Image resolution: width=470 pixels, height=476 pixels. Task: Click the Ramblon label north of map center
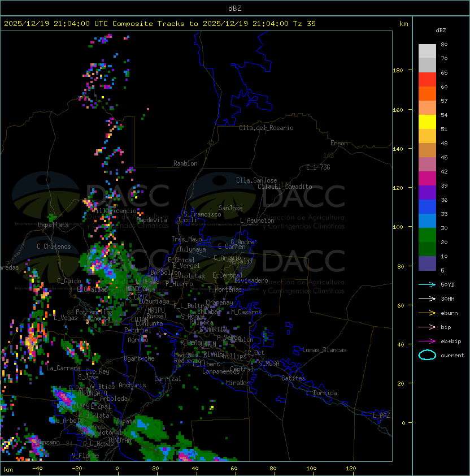[185, 163]
